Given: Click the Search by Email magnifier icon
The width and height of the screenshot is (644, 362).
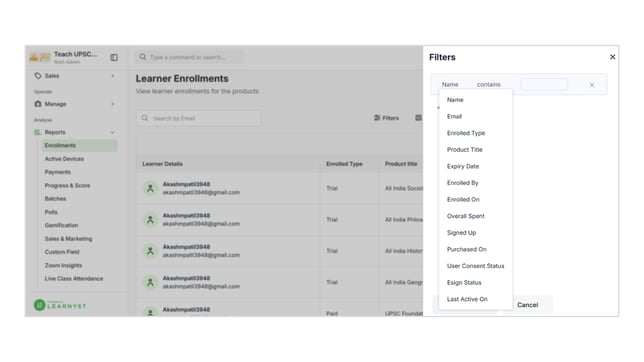Looking at the screenshot, I should coord(145,118).
